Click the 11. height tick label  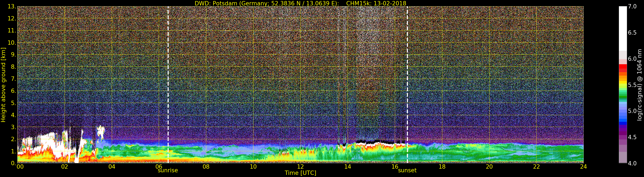[x=12, y=31]
